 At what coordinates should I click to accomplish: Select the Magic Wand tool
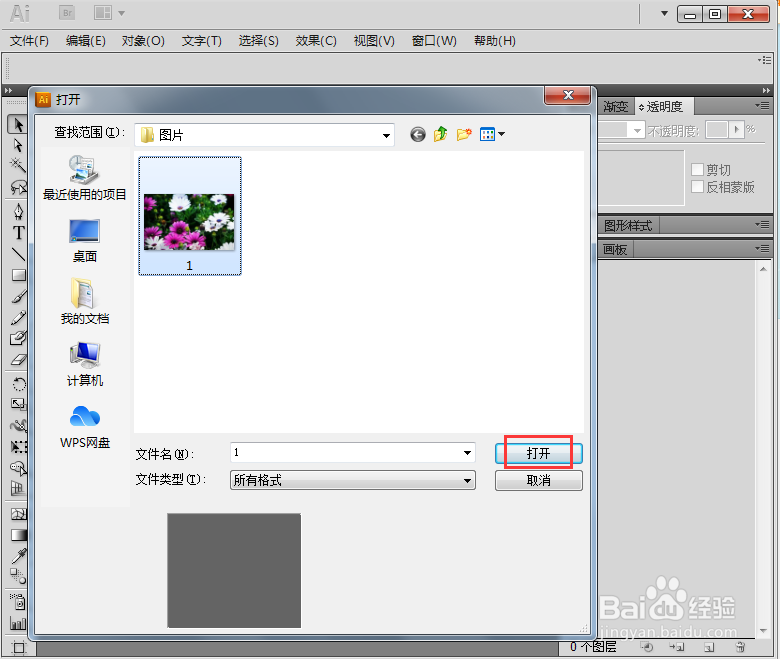click(18, 166)
